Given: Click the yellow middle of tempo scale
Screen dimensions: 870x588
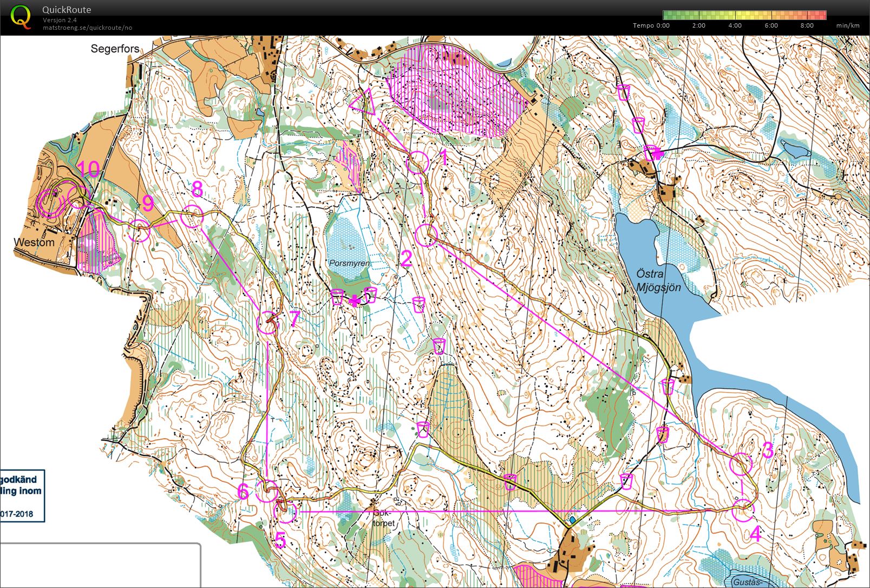Looking at the screenshot, I should point(745,15).
